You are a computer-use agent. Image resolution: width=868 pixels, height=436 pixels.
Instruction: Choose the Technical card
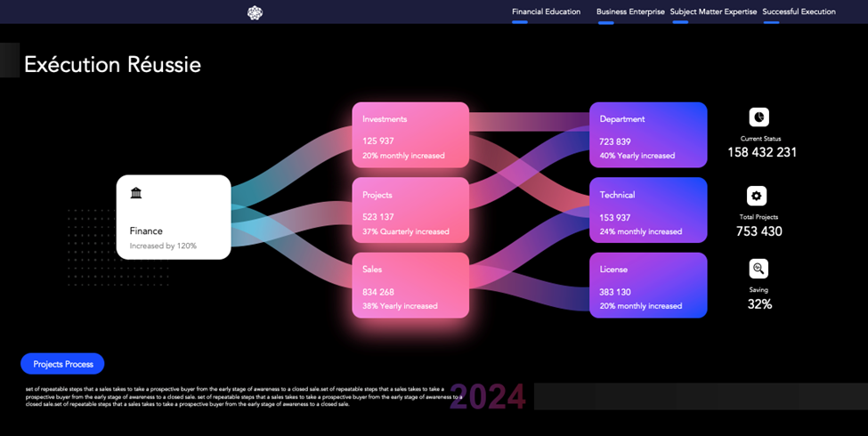pos(648,211)
